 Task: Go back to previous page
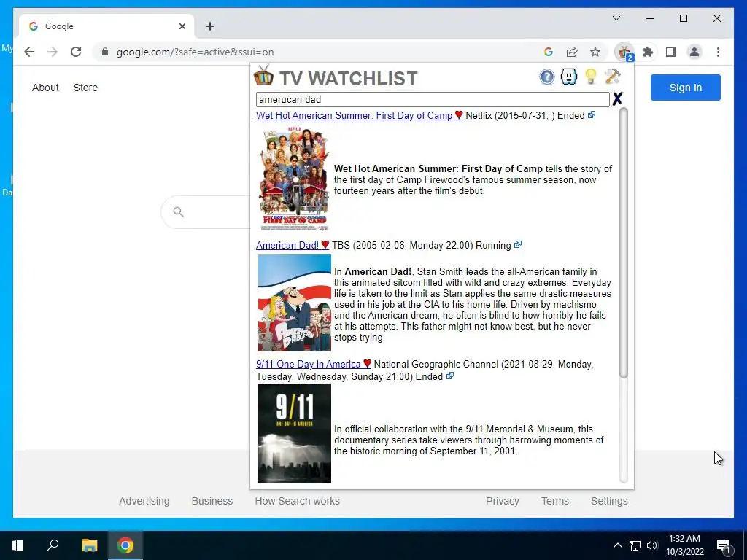tap(29, 52)
